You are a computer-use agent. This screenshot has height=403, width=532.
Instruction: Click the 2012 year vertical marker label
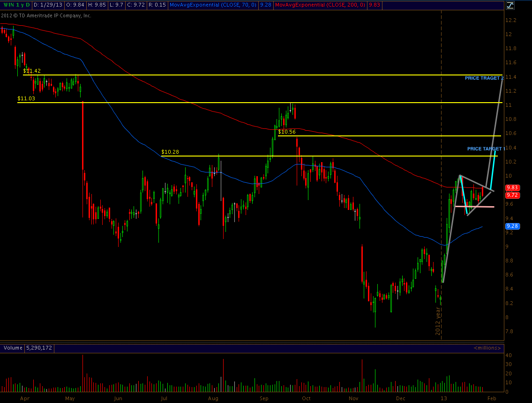[438, 321]
